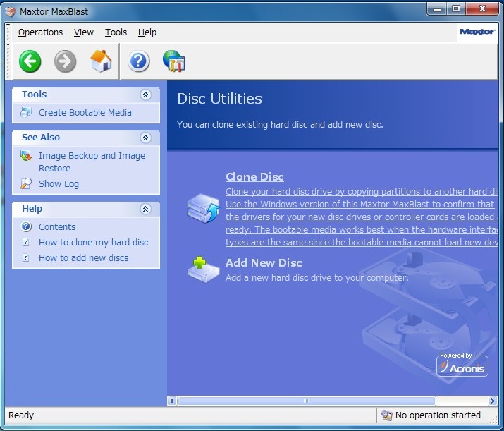Click the Clone Disc heading link
Image resolution: width=504 pixels, height=431 pixels.
pyautogui.click(x=254, y=176)
